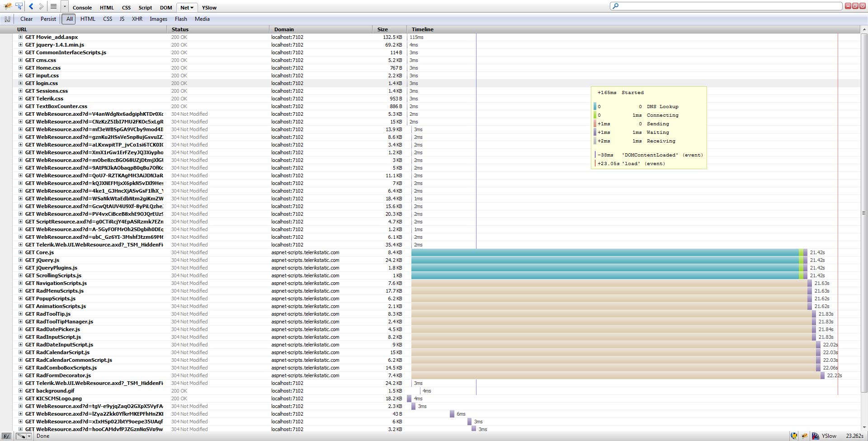Viewport: 868px width, 441px height.
Task: Click GET TextBoxCounter.css request URL
Action: (56, 106)
